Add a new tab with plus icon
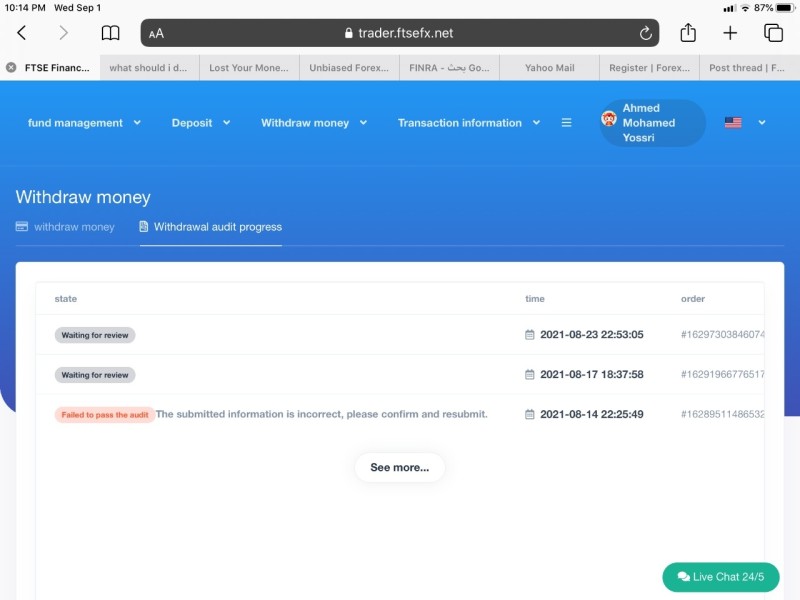 click(x=730, y=33)
